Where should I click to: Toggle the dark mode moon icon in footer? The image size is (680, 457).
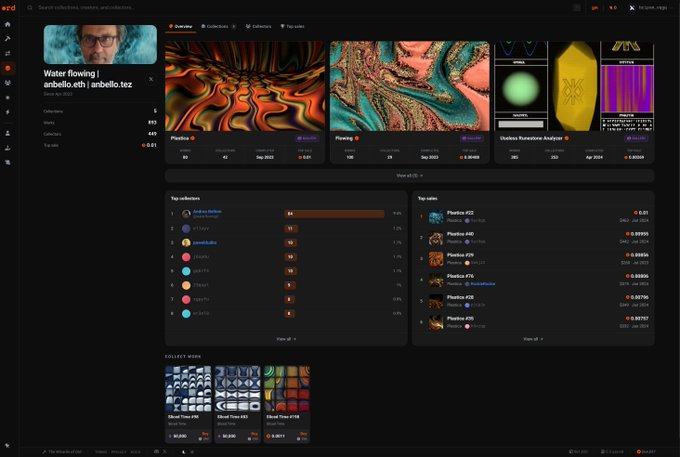pyautogui.click(x=183, y=451)
